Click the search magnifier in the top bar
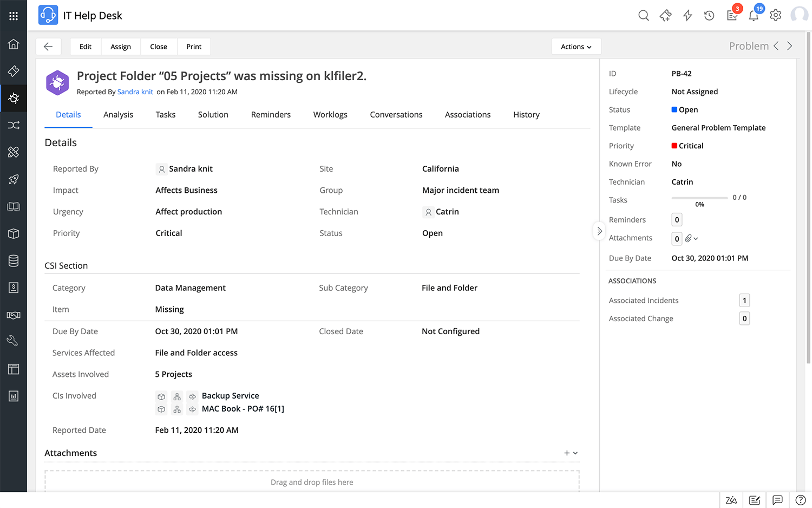The image size is (812, 508). click(x=644, y=15)
